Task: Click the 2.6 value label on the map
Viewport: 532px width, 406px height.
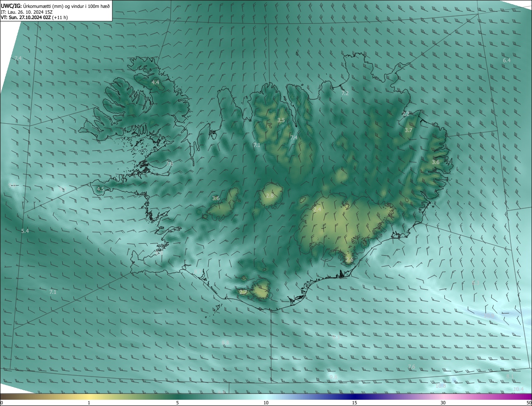Action: point(349,260)
